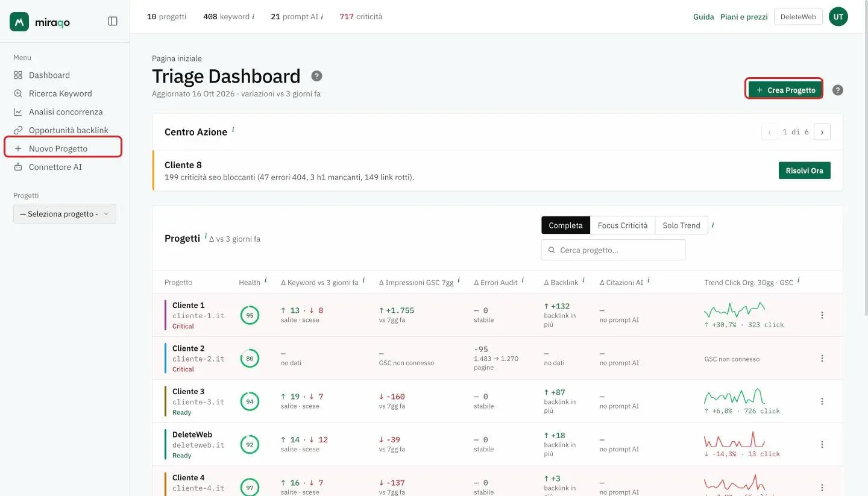Click info icon beside Δ Citazioni AI header

[649, 280]
